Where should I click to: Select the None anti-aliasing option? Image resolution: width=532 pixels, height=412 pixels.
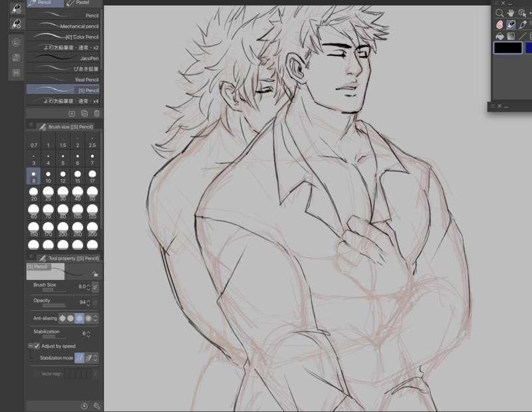[63, 318]
